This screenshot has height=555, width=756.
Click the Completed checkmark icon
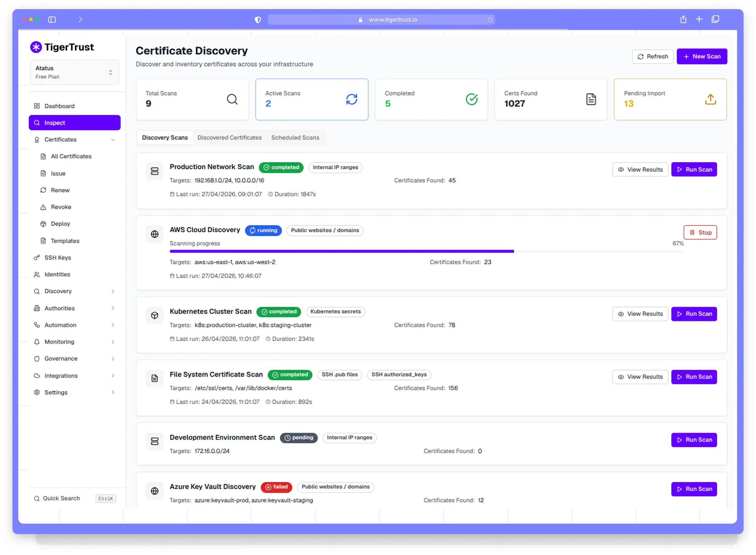[x=471, y=99]
